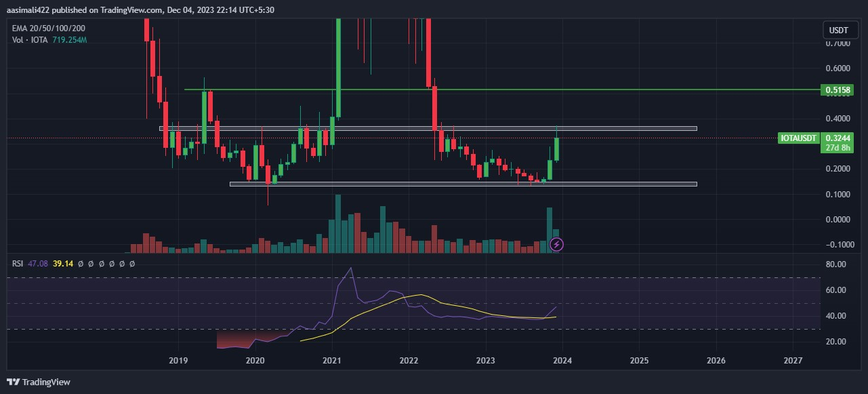Click the 0.1000 price axis label

pyautogui.click(x=838, y=195)
